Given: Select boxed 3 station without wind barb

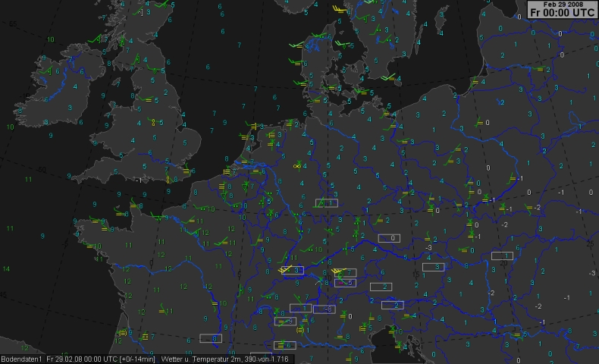Looking at the screenshot, I should (433, 267).
